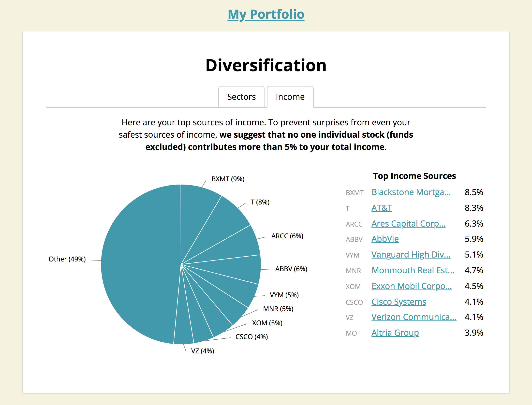Click the BXMT ticker in the table
This screenshot has width=532, height=405.
tap(355, 193)
